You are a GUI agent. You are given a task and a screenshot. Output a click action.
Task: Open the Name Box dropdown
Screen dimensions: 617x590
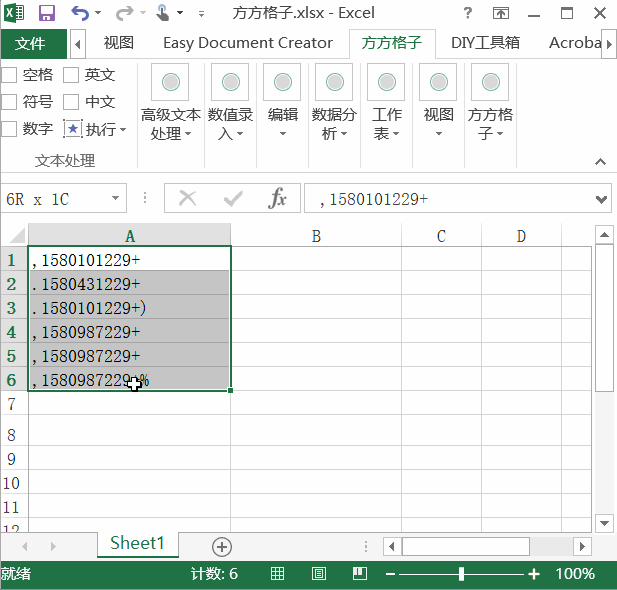point(115,198)
